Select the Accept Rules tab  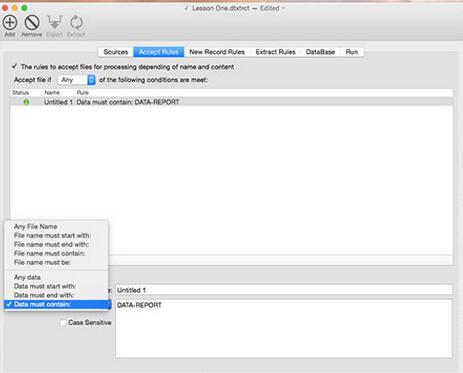159,52
